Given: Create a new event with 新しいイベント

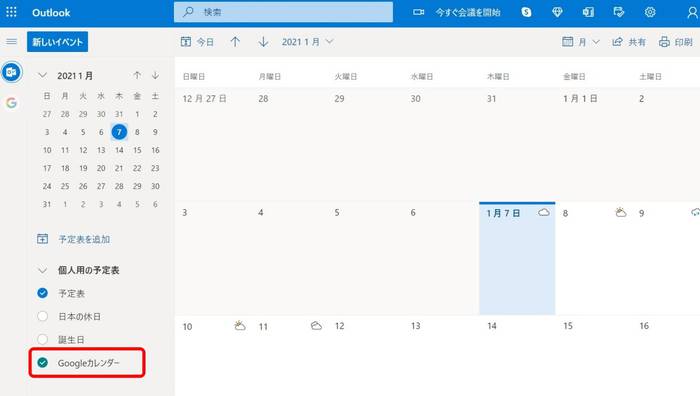Looking at the screenshot, I should pos(58,42).
